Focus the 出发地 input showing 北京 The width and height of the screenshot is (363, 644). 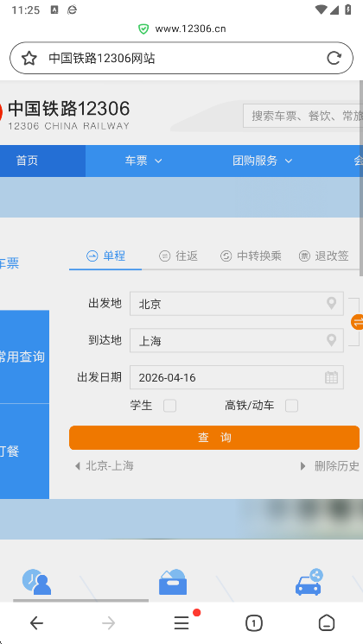(x=237, y=304)
